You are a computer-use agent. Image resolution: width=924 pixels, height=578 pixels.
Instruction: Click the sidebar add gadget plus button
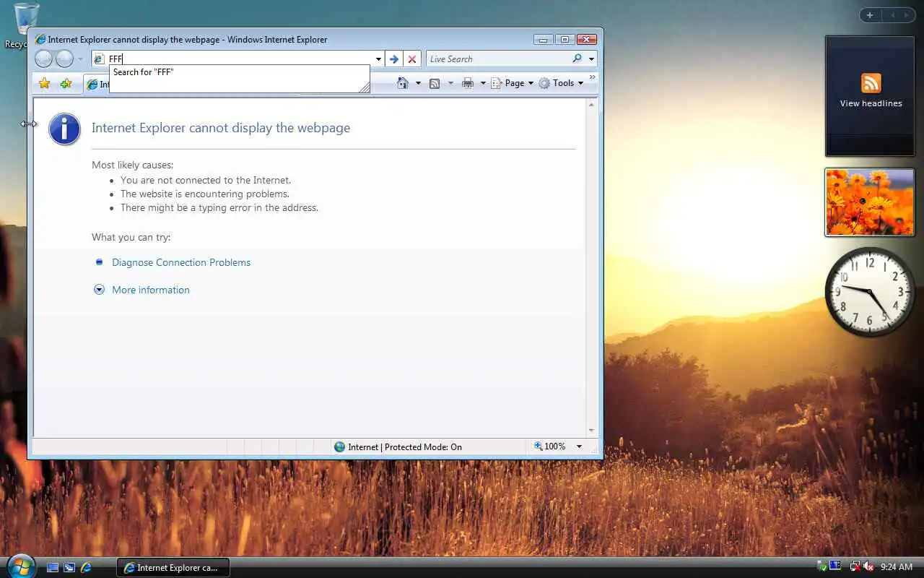870,15
